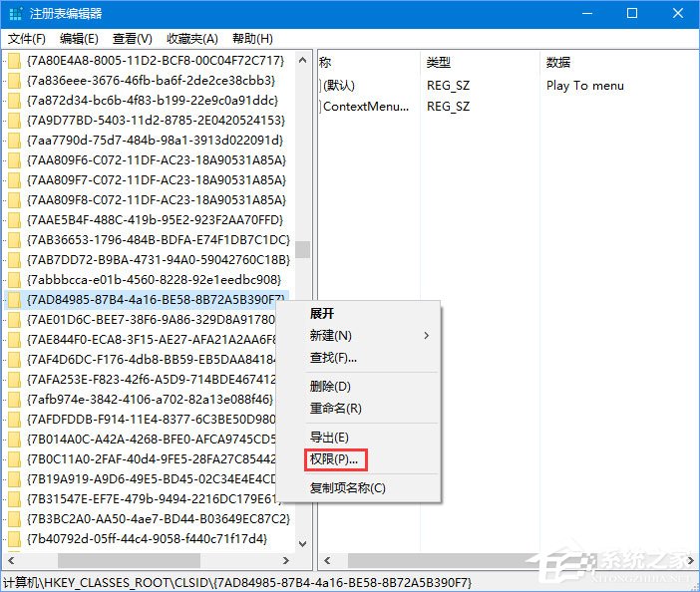Click the folder icon of {7AF4D6DC-F176 key
This screenshot has height=592, width=700.
click(14, 360)
